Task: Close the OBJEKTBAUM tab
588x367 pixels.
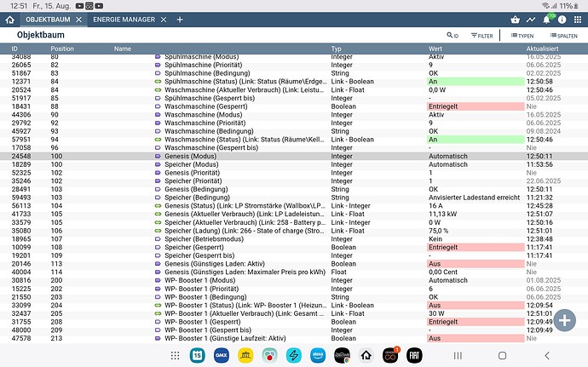Action: tap(78, 20)
